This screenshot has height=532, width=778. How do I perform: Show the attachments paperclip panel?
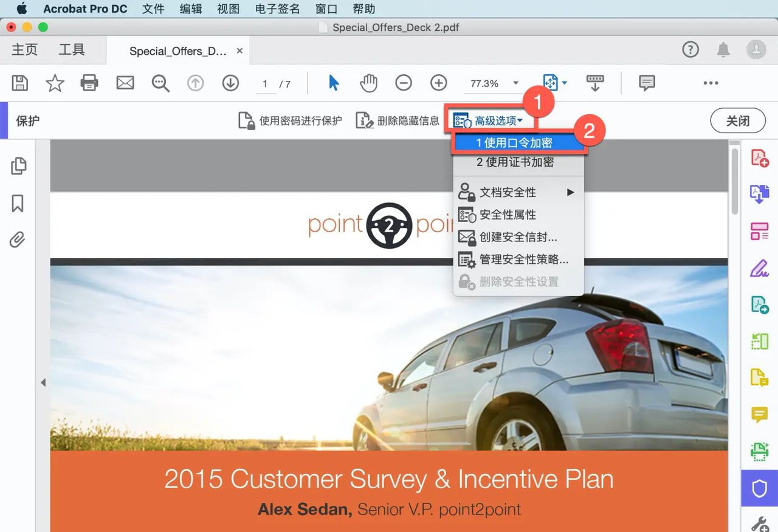(18, 240)
